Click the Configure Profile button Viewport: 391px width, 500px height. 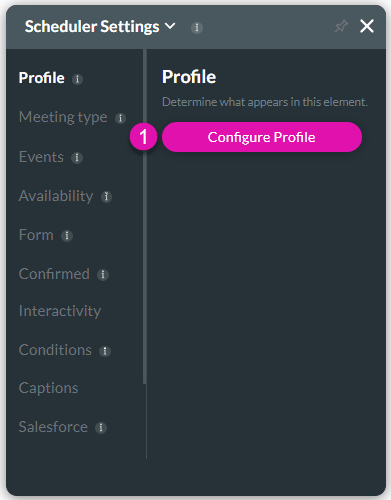pyautogui.click(x=262, y=137)
